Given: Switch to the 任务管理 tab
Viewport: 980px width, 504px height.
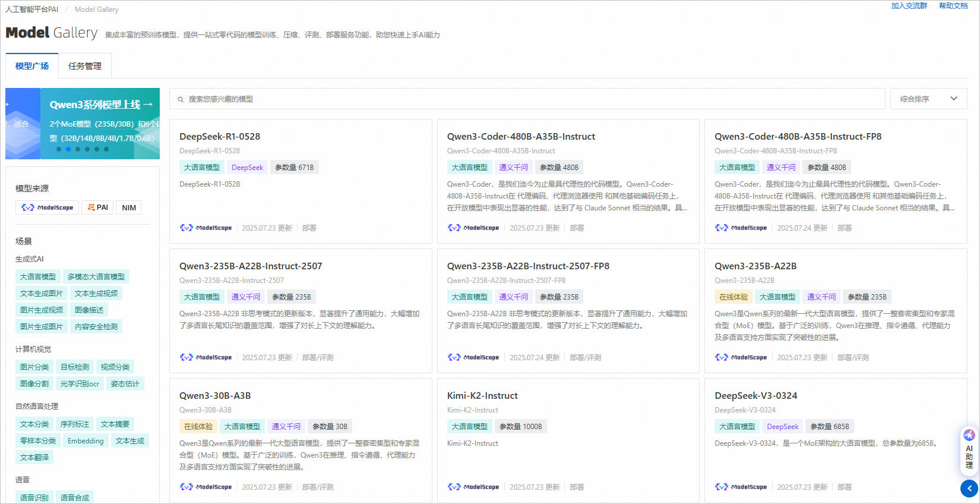Looking at the screenshot, I should coord(85,66).
